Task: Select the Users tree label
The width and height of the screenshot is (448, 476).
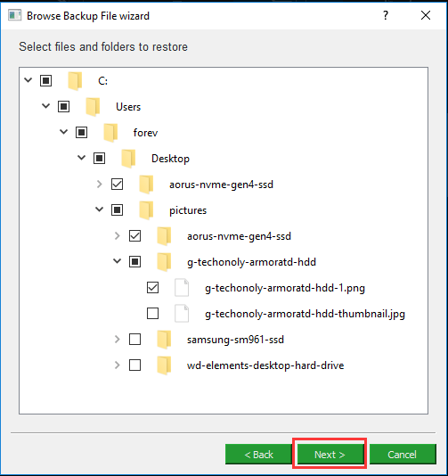Action: (128, 107)
